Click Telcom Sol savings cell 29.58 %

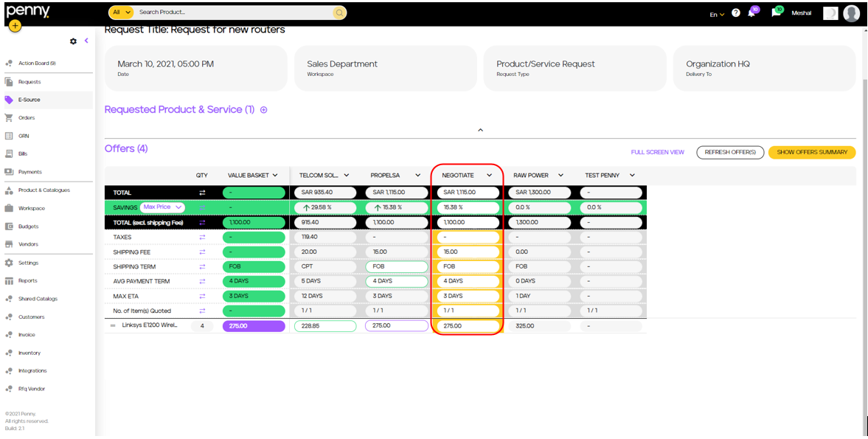pyautogui.click(x=325, y=207)
